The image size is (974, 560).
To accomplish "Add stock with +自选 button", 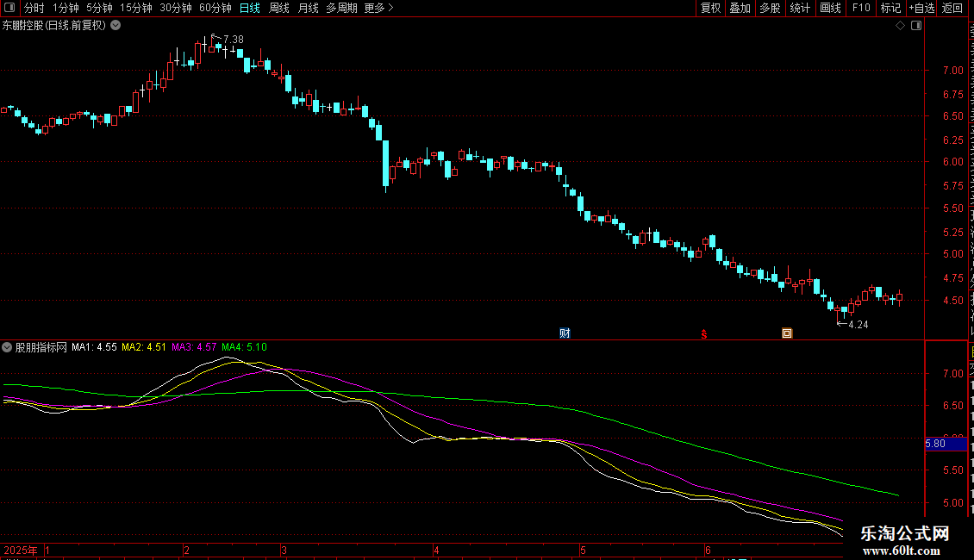I will tap(921, 8).
